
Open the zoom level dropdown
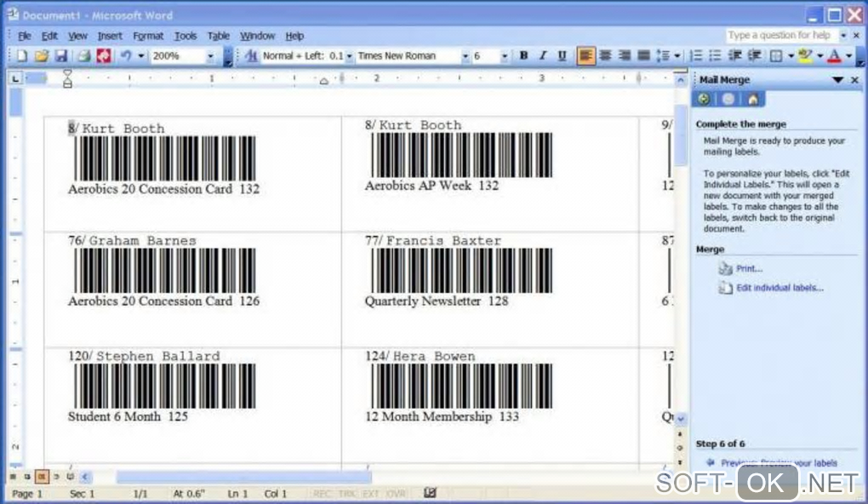click(210, 56)
